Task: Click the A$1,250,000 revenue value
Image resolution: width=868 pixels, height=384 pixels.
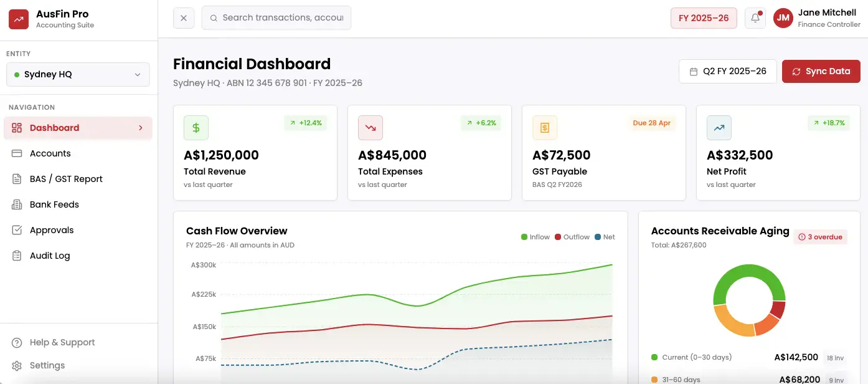Action: point(221,155)
